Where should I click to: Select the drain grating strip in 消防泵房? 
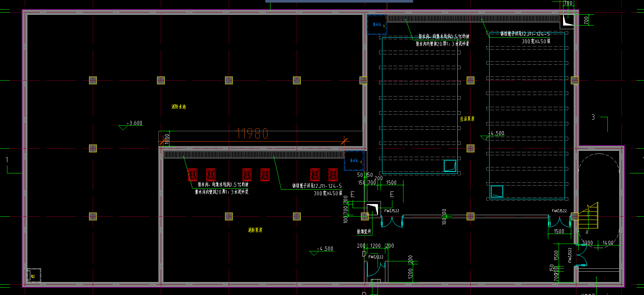click(253, 155)
